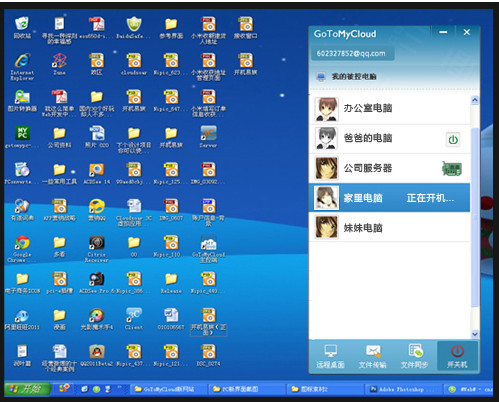Image resolution: width=499 pixels, height=402 pixels.
Task: Select the 一些常用工具 folder
Action: [59, 173]
